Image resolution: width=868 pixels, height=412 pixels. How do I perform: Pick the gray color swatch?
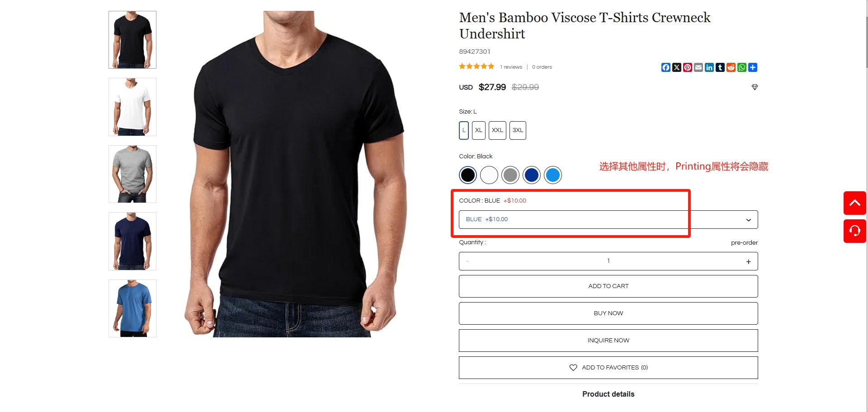click(x=510, y=175)
